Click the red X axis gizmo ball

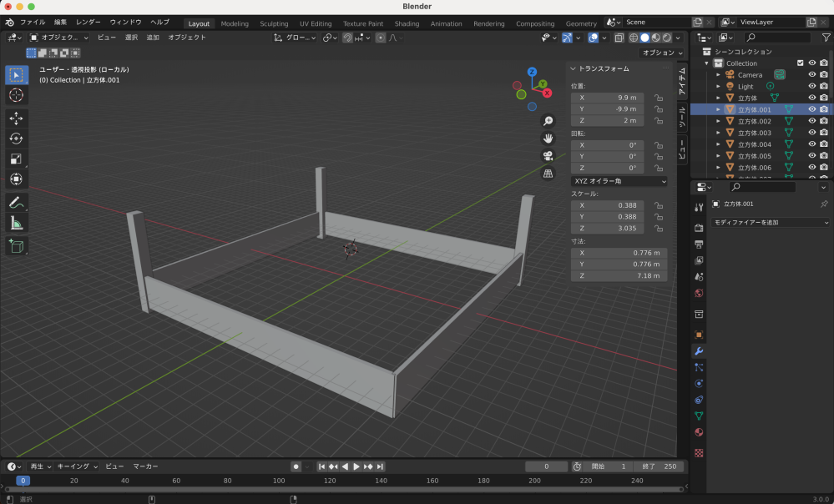547,93
